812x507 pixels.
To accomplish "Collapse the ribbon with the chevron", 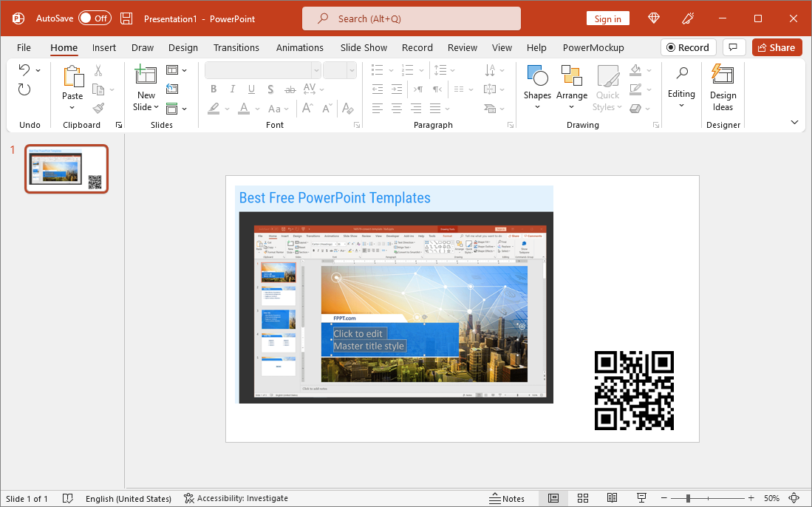I will coord(794,123).
